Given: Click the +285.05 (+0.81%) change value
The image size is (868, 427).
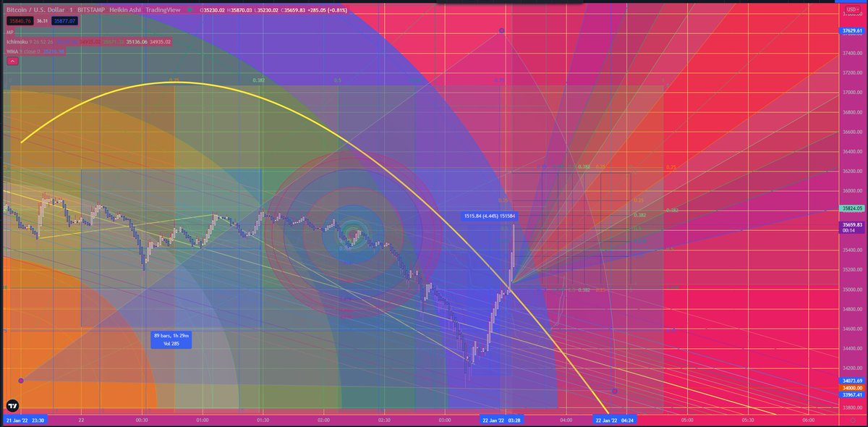Looking at the screenshot, I should click(327, 10).
